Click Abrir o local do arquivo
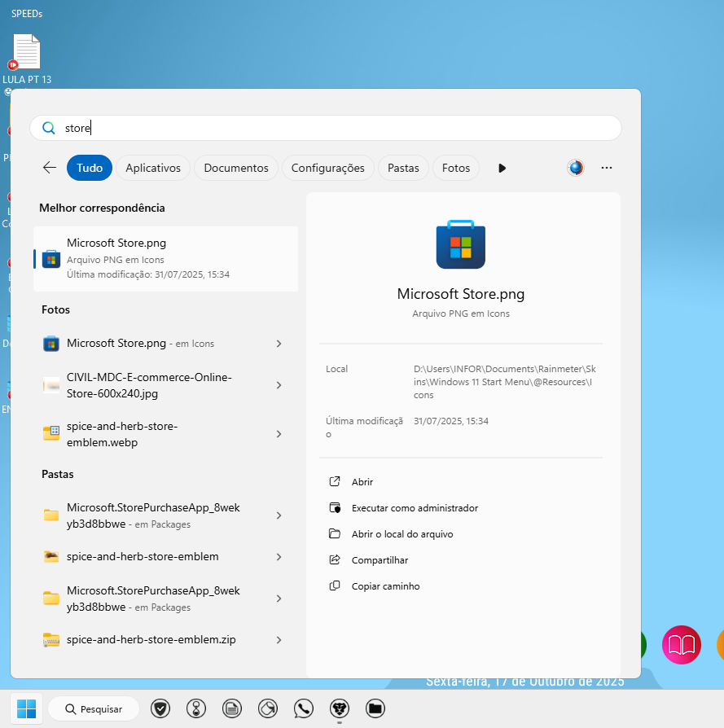The image size is (724, 728). coord(402,534)
